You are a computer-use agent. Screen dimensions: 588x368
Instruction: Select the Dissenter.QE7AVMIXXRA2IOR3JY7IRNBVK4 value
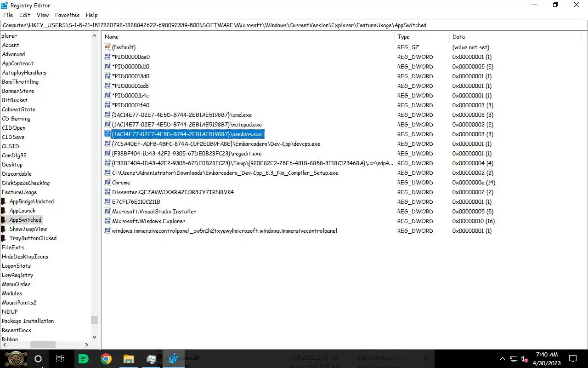point(173,192)
